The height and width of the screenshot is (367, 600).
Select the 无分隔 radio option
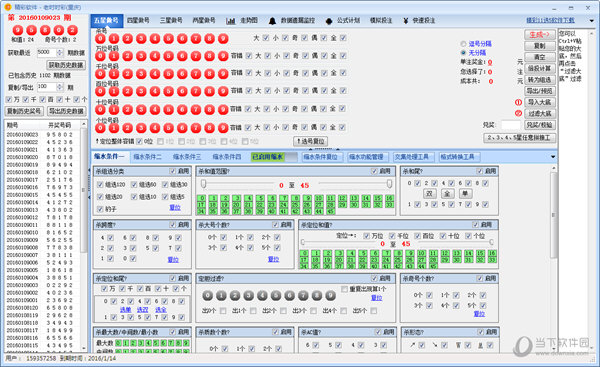(463, 52)
